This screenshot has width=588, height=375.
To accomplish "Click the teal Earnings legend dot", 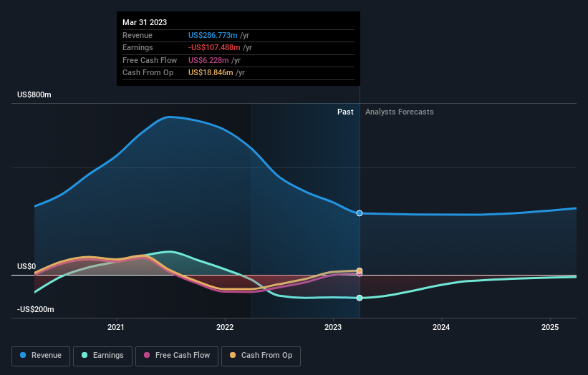I will point(85,355).
